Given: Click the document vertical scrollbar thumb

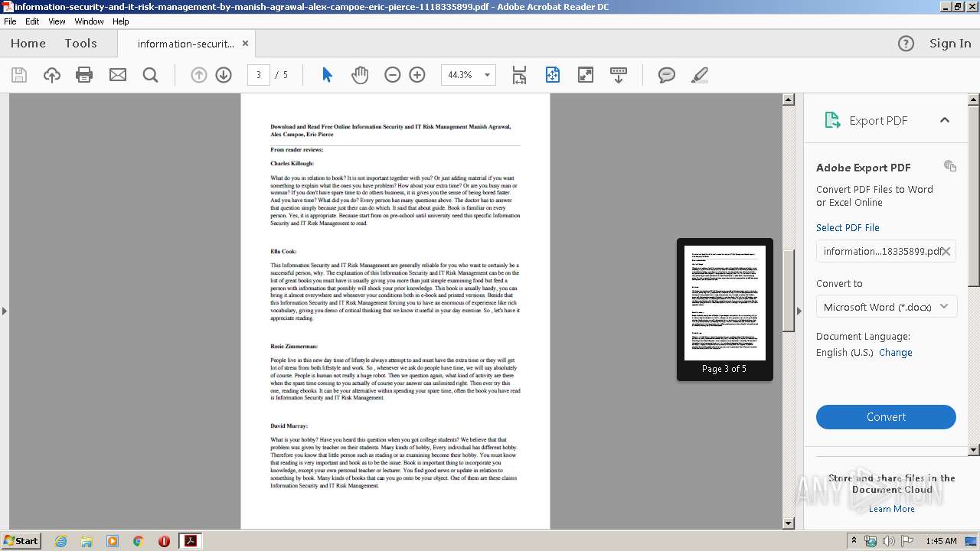Looking at the screenshot, I should 789,291.
